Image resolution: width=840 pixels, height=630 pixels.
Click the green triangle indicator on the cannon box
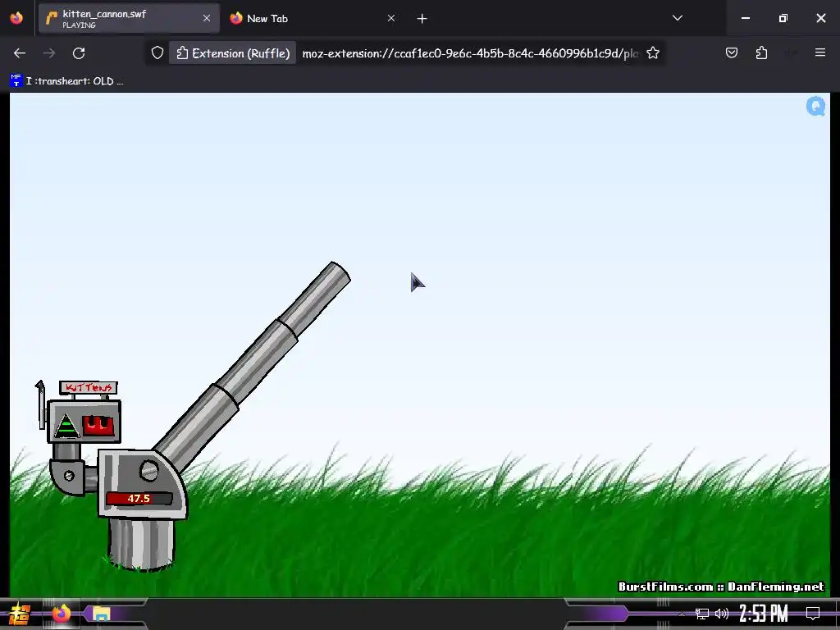(x=66, y=427)
